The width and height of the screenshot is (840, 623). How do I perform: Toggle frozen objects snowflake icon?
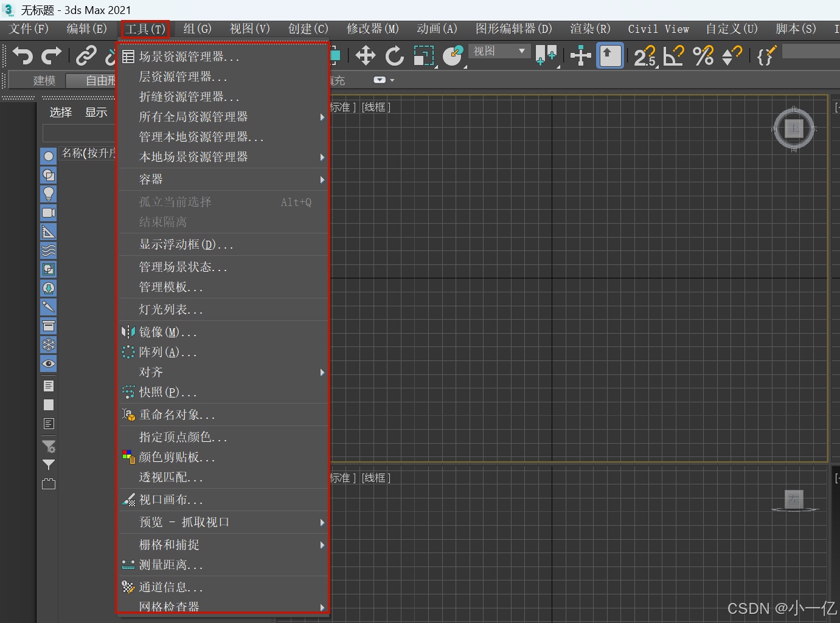49,345
